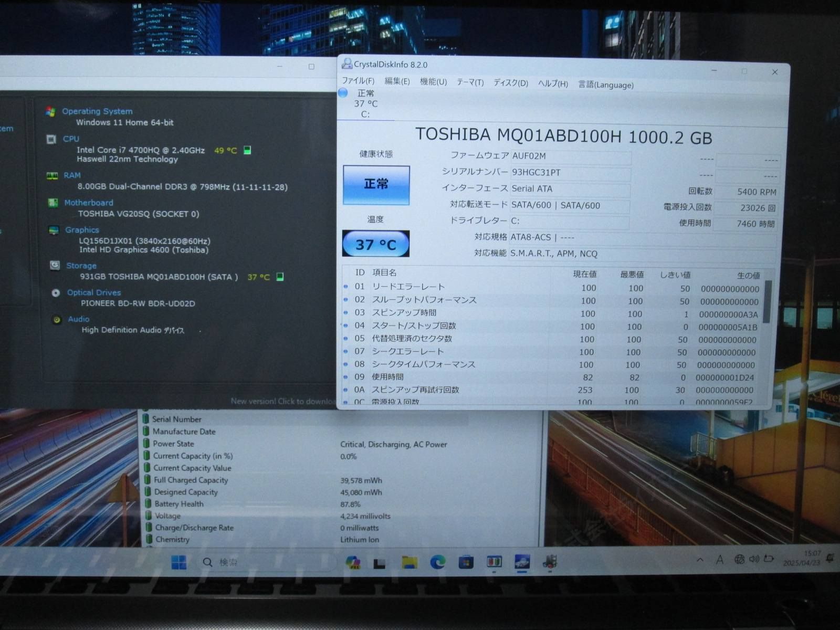The image size is (840, 630).
Task: Select the Power State row
Action: coord(341,444)
